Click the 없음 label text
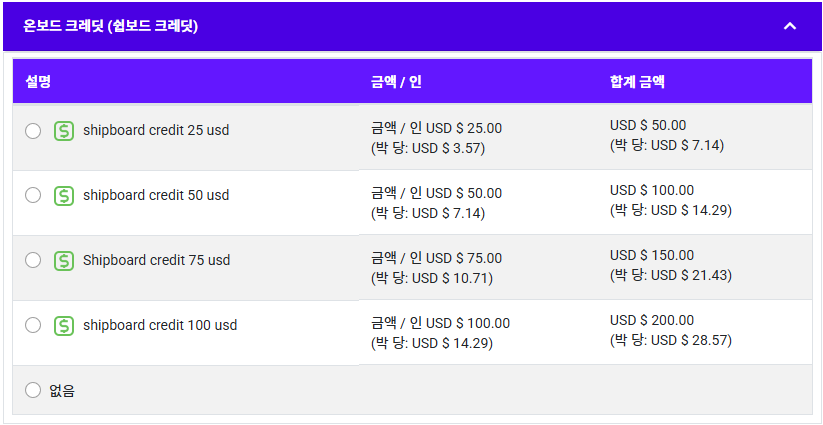823x425 pixels. (62, 391)
